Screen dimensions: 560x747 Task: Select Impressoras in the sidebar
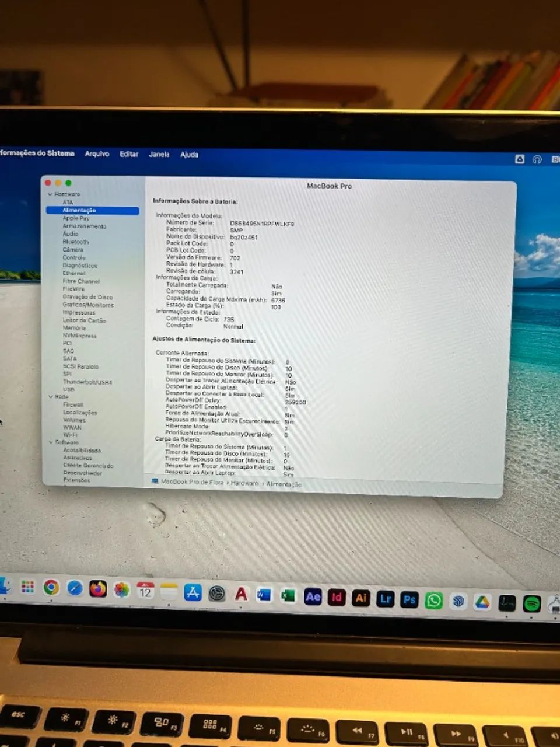(79, 312)
